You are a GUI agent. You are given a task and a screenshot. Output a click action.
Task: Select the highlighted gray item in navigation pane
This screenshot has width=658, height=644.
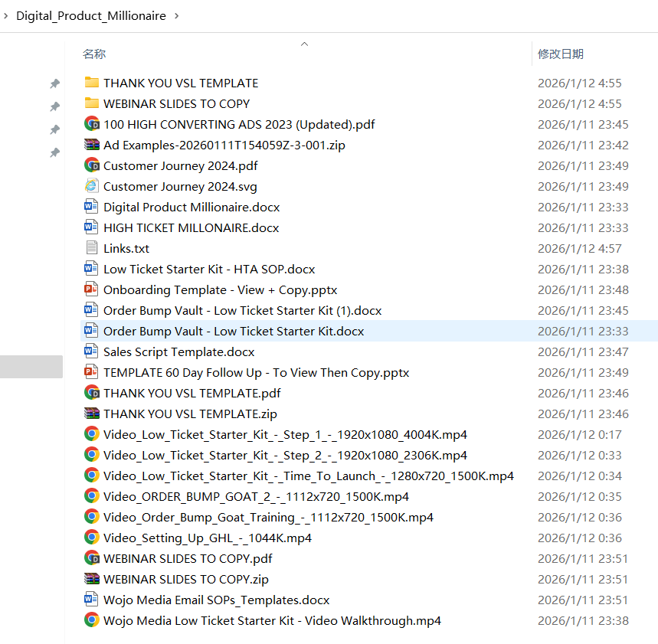click(31, 367)
